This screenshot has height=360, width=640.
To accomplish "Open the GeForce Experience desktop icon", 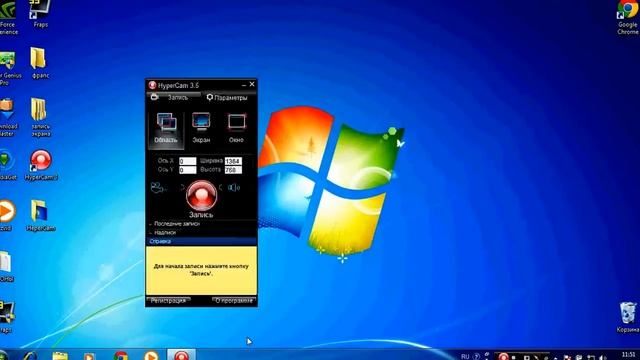I will pyautogui.click(x=7, y=17).
